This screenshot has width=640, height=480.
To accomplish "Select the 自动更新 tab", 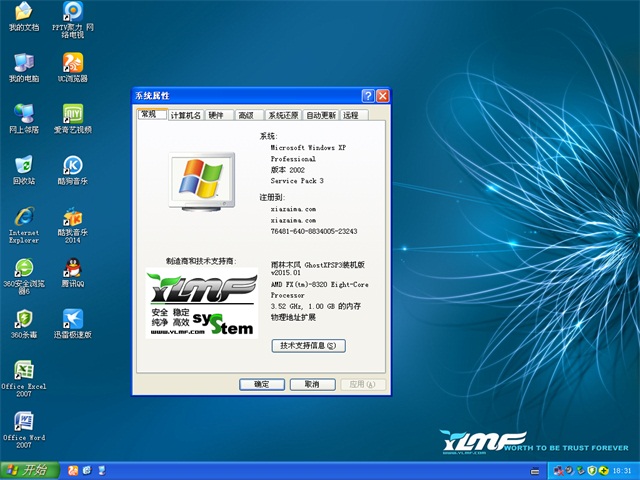I will [321, 115].
